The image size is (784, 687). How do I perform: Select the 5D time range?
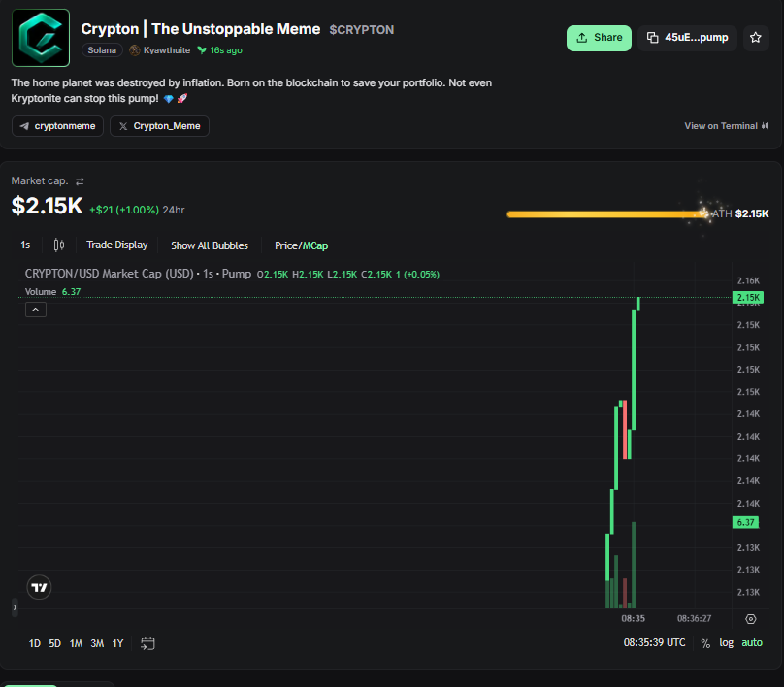[x=55, y=643]
